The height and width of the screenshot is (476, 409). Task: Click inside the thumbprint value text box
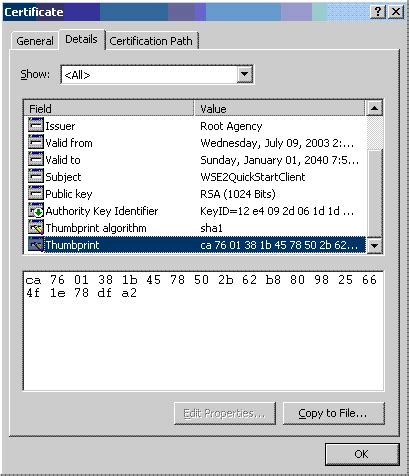pos(203,331)
